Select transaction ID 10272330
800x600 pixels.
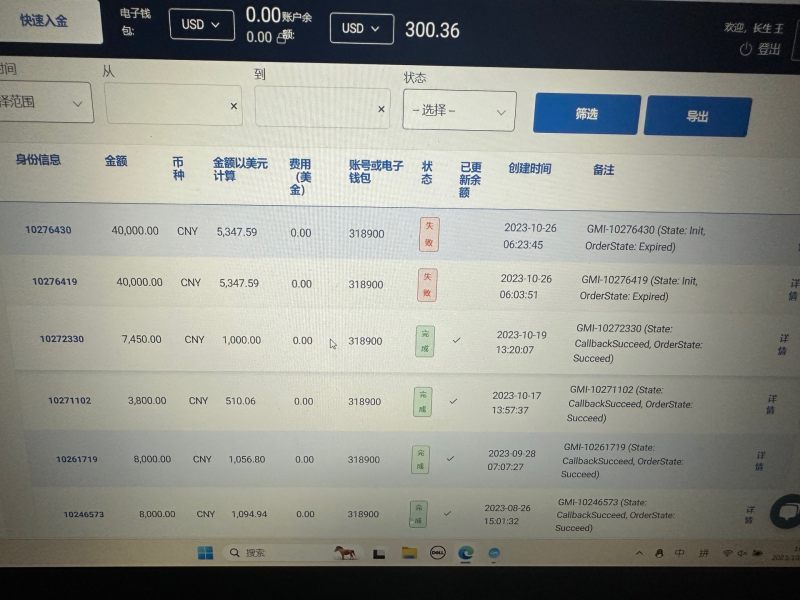[62, 339]
